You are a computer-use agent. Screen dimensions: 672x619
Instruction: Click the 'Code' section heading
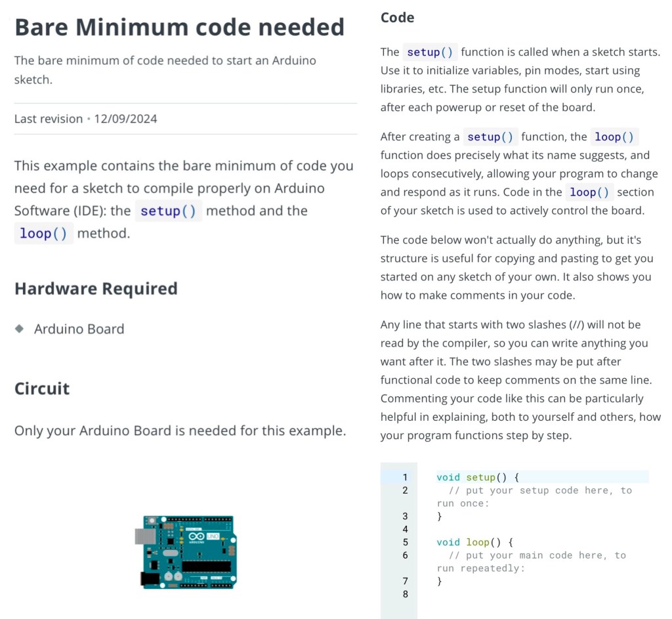click(x=397, y=18)
